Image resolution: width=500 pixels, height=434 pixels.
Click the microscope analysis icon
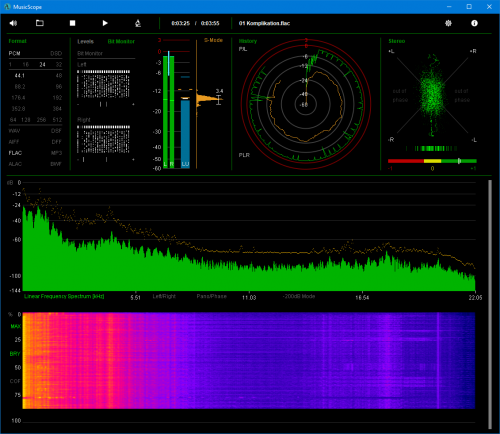(138, 23)
